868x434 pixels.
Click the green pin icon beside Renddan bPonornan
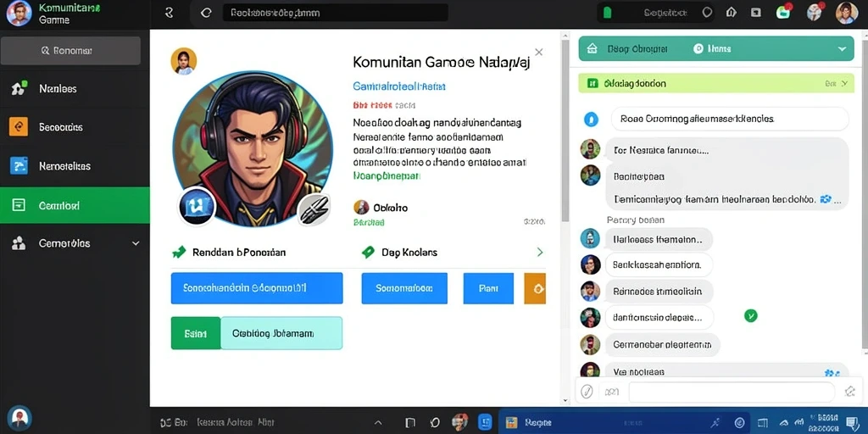179,253
